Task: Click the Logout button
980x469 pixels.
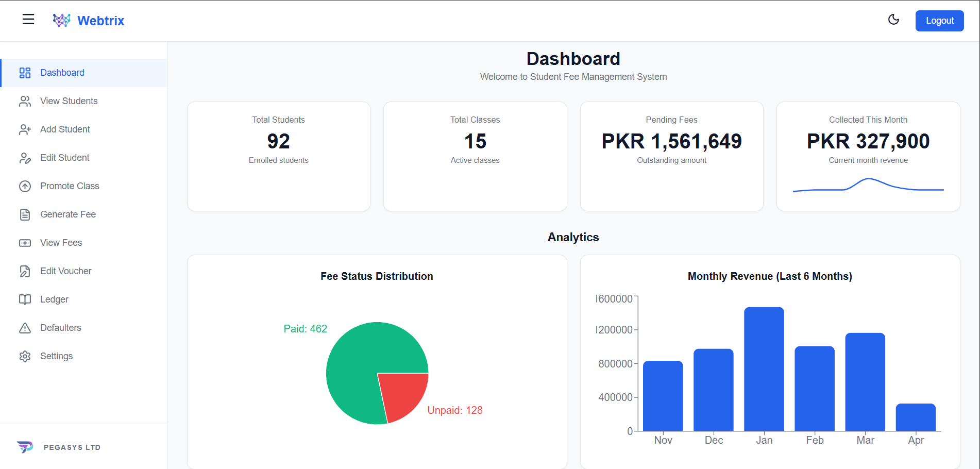Action: coord(939,21)
